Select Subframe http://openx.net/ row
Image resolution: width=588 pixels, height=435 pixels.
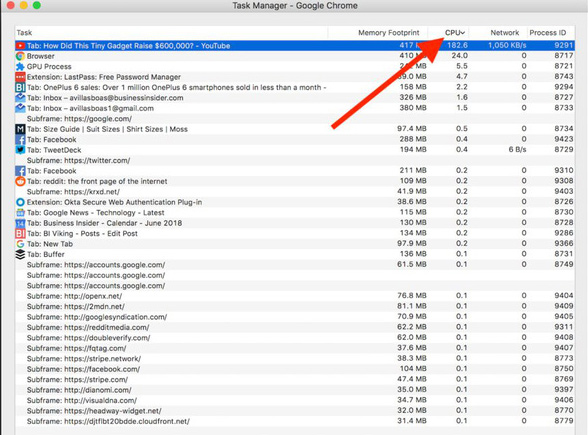pos(295,296)
